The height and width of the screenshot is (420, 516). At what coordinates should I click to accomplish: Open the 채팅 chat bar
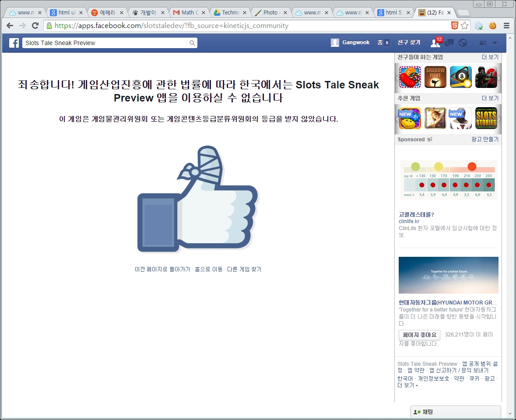click(x=456, y=412)
